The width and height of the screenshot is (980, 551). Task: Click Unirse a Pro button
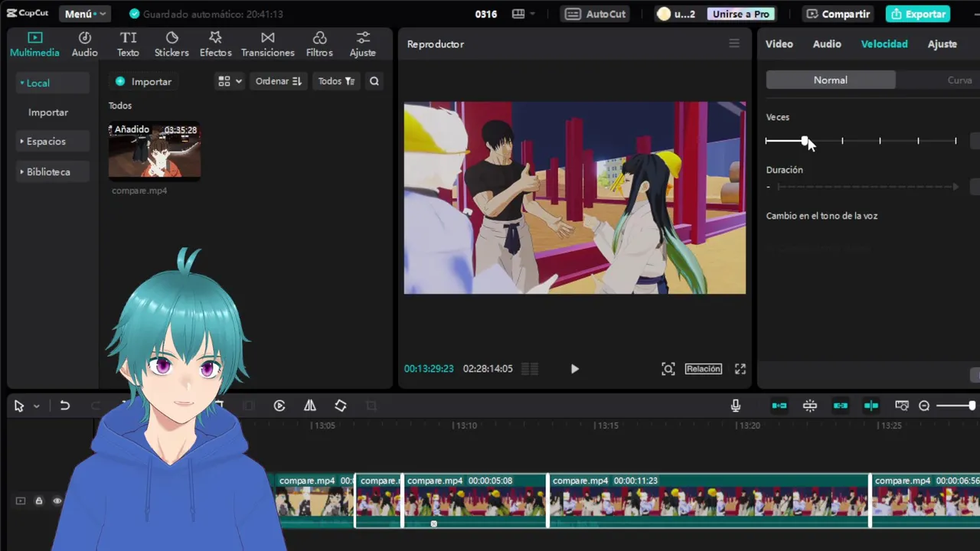(x=741, y=14)
